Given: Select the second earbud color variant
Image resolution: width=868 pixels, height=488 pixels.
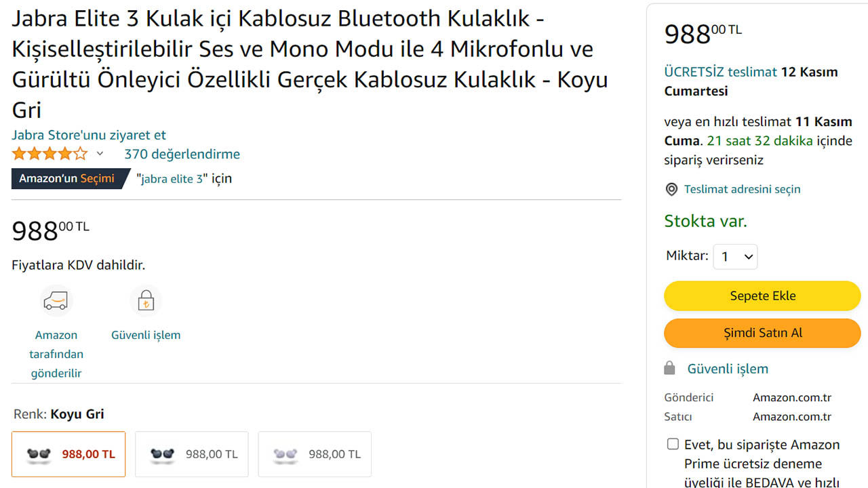Looking at the screenshot, I should click(192, 454).
